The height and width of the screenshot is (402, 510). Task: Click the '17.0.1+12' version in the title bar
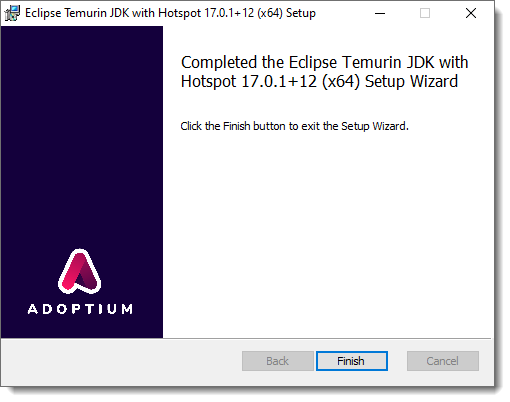[229, 13]
